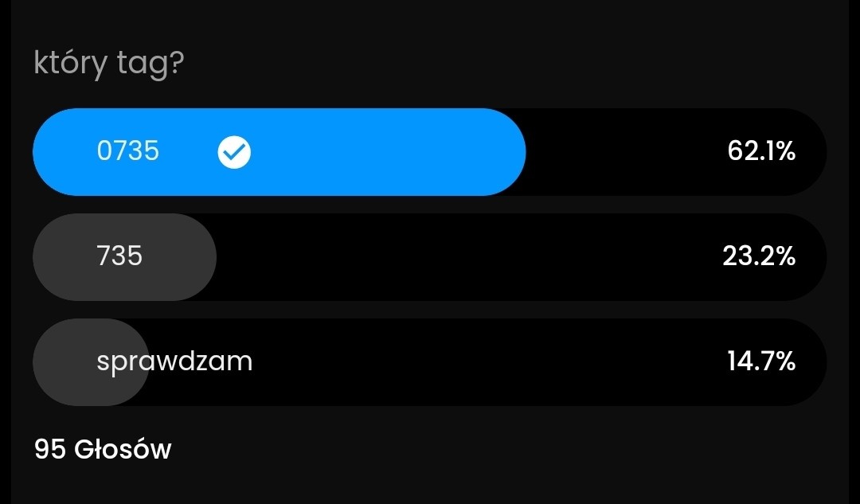Image resolution: width=860 pixels, height=504 pixels.
Task: Choose the 735 poll option label
Action: (119, 256)
